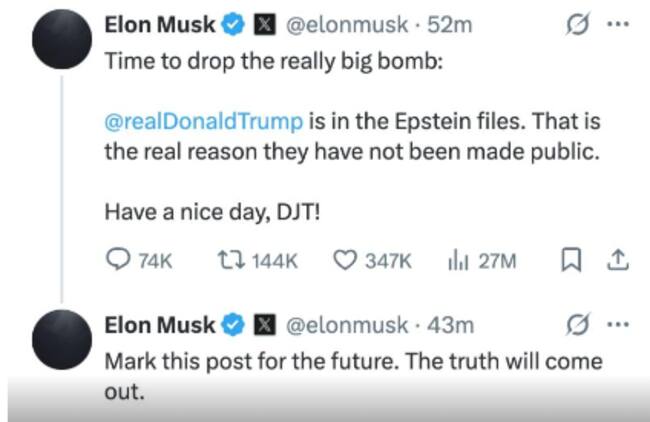Bookmark the first Elon Musk post
The image size is (650, 422).
pos(571,260)
